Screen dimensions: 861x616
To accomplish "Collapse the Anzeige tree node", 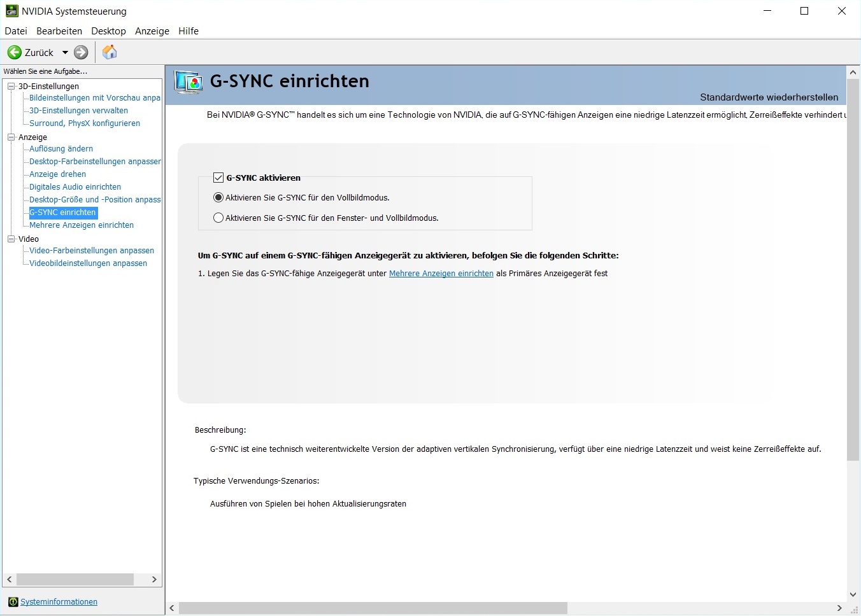I will 11,137.
